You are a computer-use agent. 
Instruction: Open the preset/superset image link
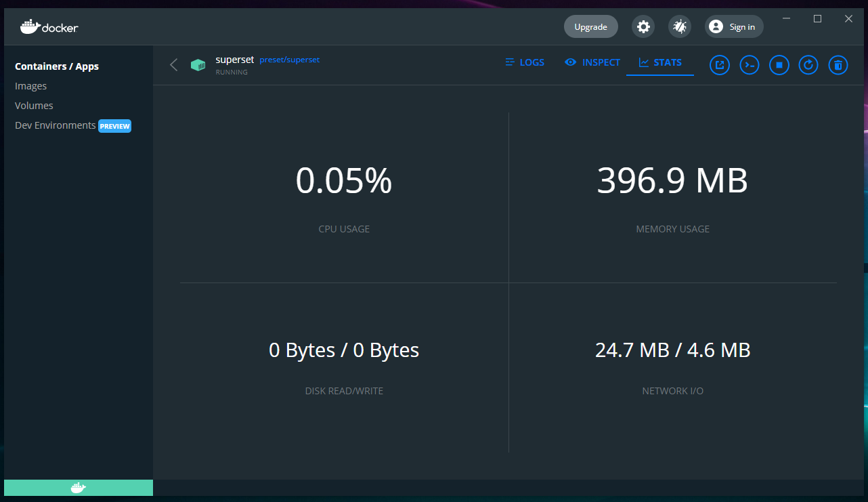tap(289, 60)
